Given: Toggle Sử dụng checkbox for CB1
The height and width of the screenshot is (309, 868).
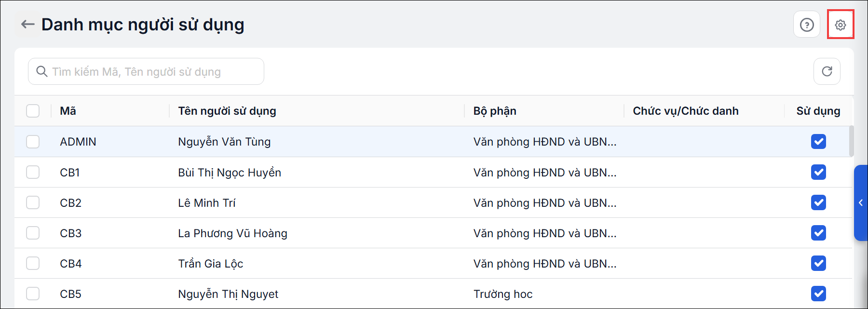Looking at the screenshot, I should (818, 172).
